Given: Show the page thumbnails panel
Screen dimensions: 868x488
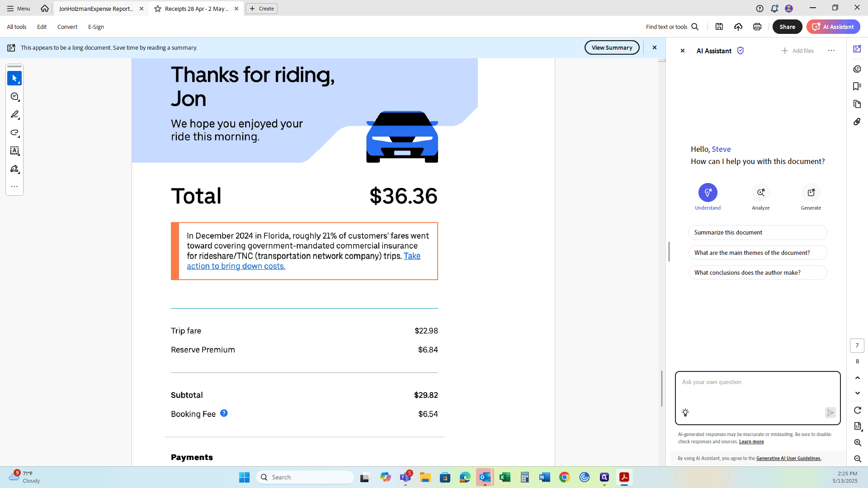Looking at the screenshot, I should 857,104.
